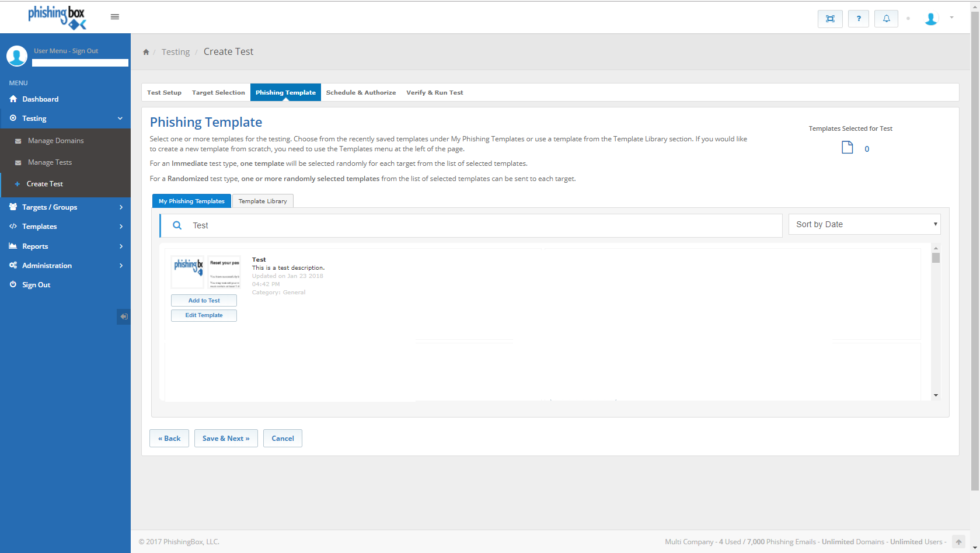The width and height of the screenshot is (980, 553).
Task: Click the hamburger menu toggle icon
Action: tap(115, 17)
